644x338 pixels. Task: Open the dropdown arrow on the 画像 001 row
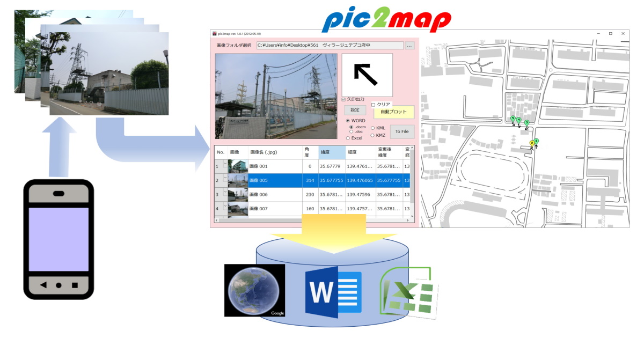[x=225, y=162]
